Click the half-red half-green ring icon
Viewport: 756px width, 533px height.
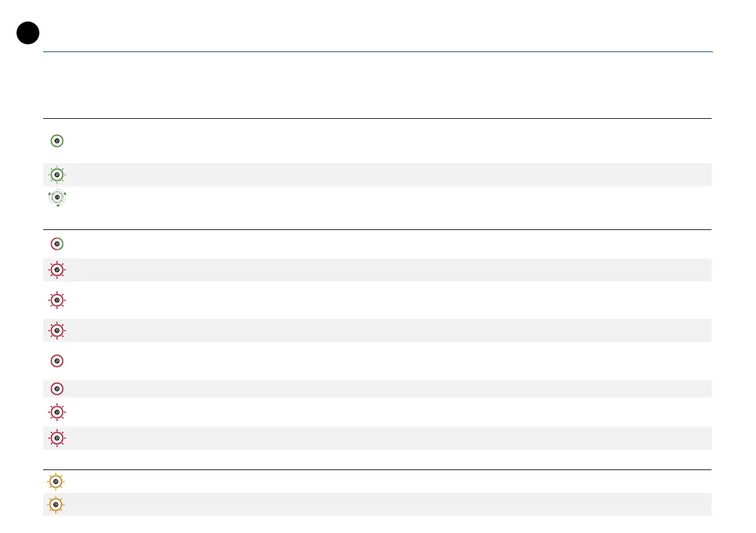57,243
